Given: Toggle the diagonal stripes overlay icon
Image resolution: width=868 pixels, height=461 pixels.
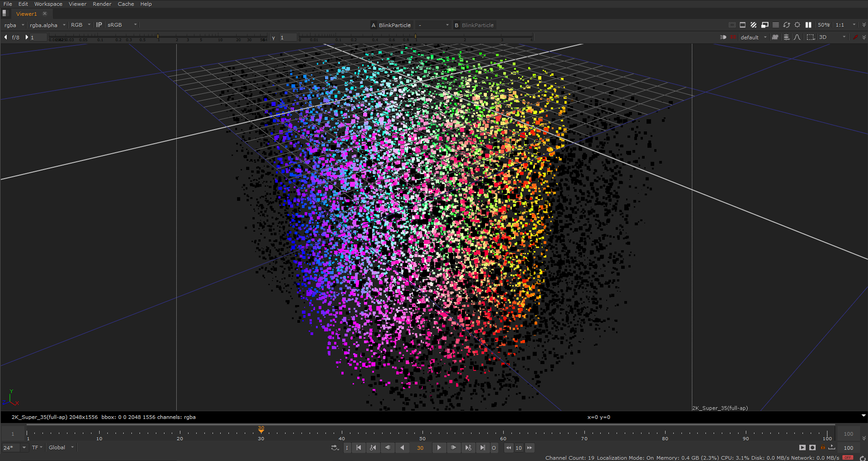Looking at the screenshot, I should coord(753,25).
